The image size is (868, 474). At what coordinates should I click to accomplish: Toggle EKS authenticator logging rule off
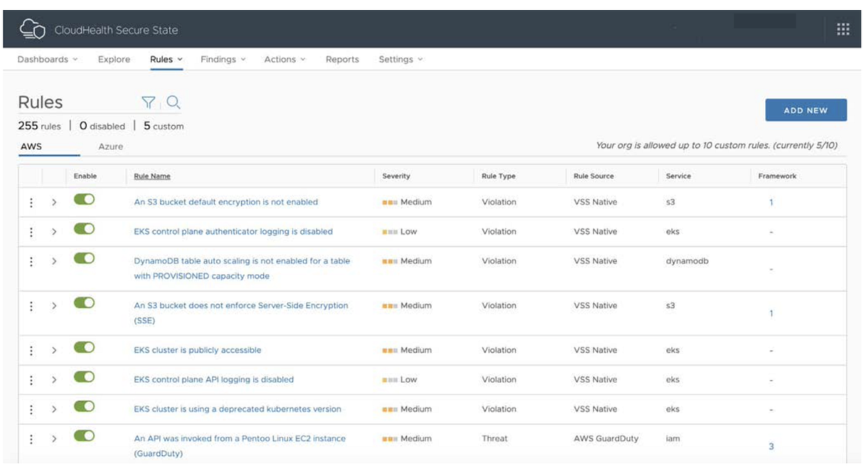tap(84, 229)
